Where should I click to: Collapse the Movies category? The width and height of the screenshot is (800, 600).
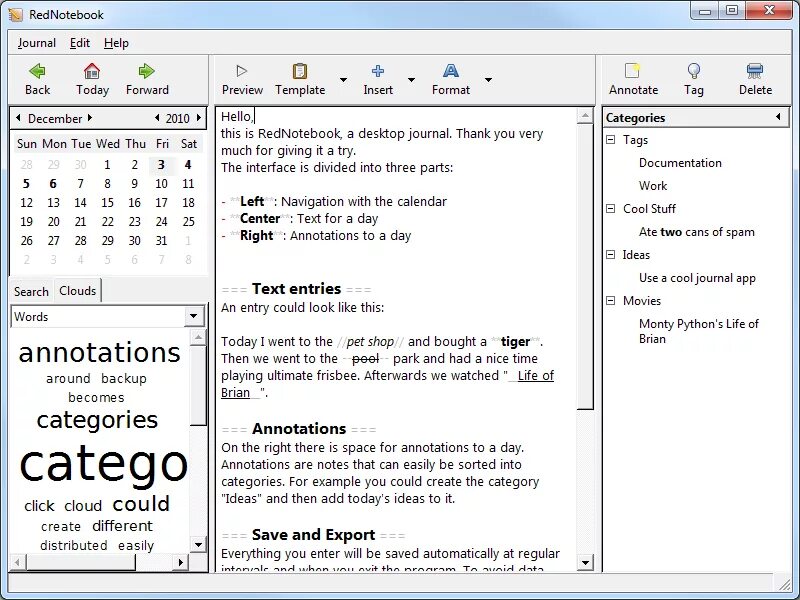[610, 301]
